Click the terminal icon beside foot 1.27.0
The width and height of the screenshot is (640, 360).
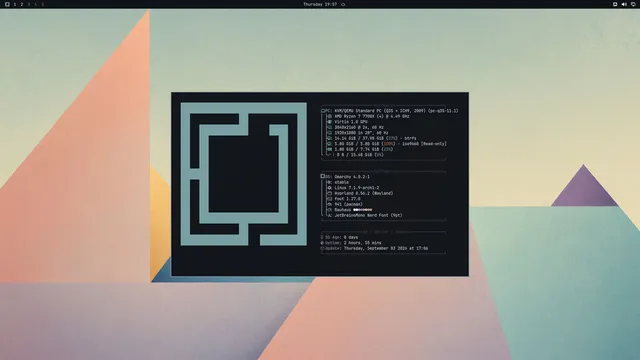[329, 199]
